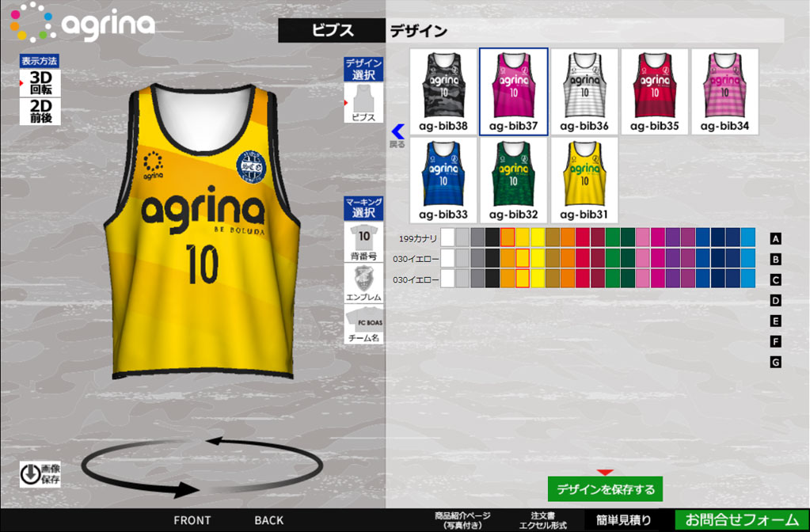
Task: Show the BACK view
Action: click(268, 520)
